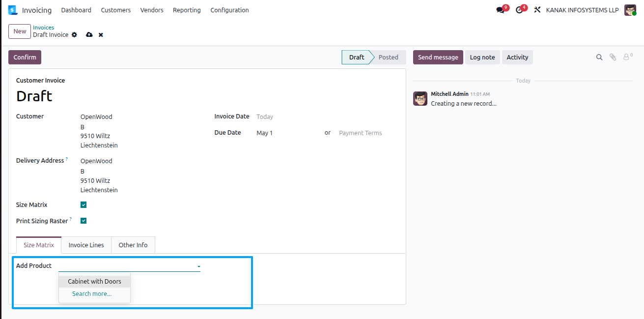Toggle the Size Matrix checkbox
The image size is (644, 319).
(84, 205)
